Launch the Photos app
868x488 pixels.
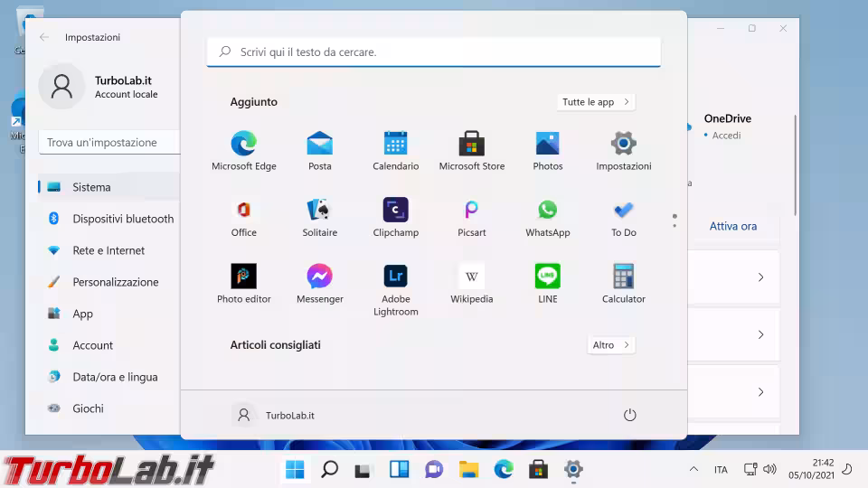coord(548,151)
